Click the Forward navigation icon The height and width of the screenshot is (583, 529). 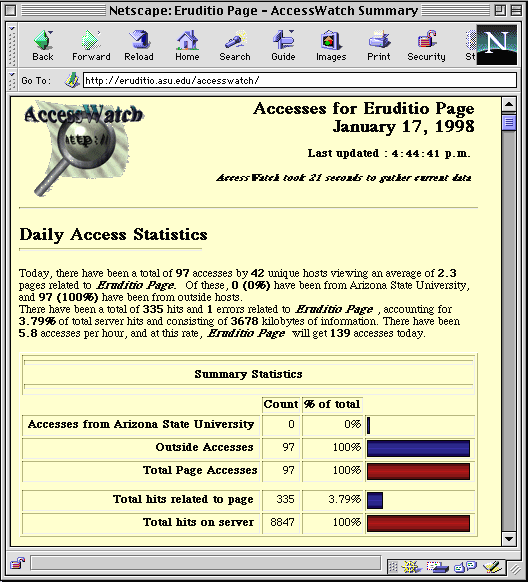click(91, 46)
